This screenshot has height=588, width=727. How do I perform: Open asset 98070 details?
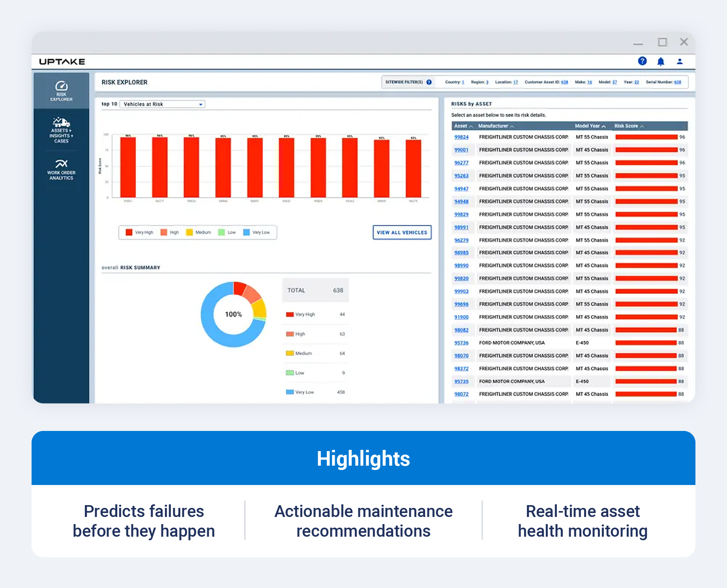pos(461,356)
